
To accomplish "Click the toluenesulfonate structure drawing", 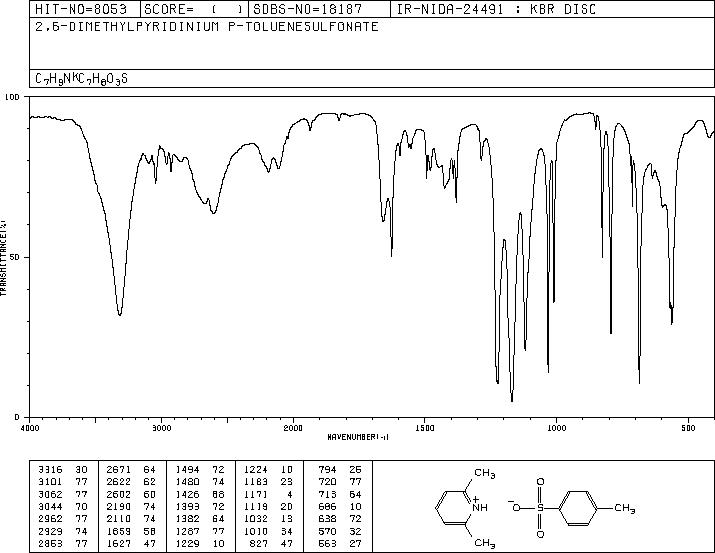I will click(572, 507).
